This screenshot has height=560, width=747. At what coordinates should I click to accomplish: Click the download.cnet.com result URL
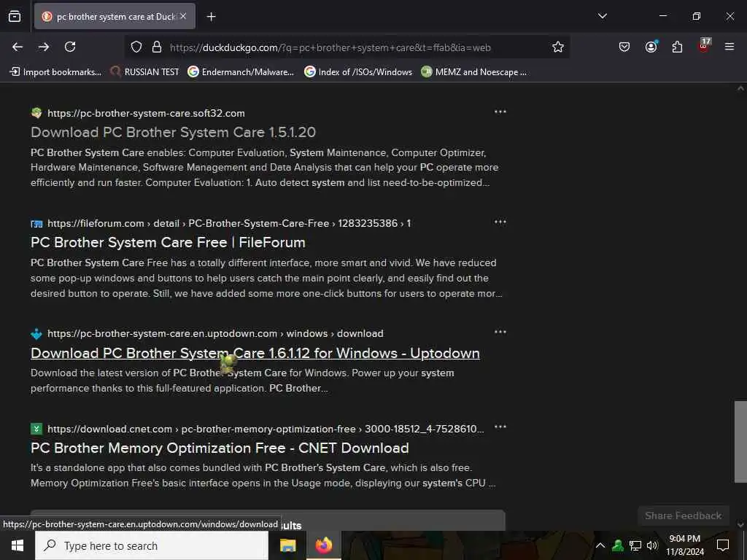[266, 429]
